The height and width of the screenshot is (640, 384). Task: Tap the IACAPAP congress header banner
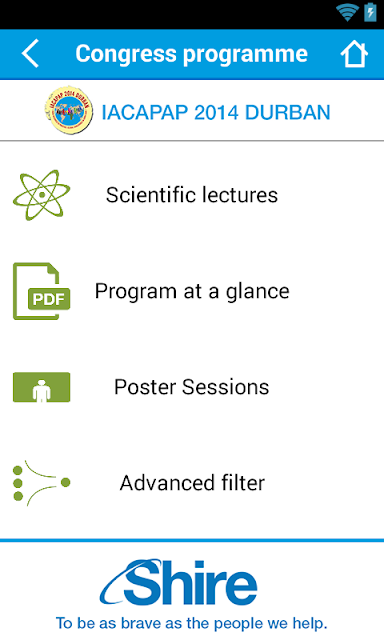coord(192,110)
